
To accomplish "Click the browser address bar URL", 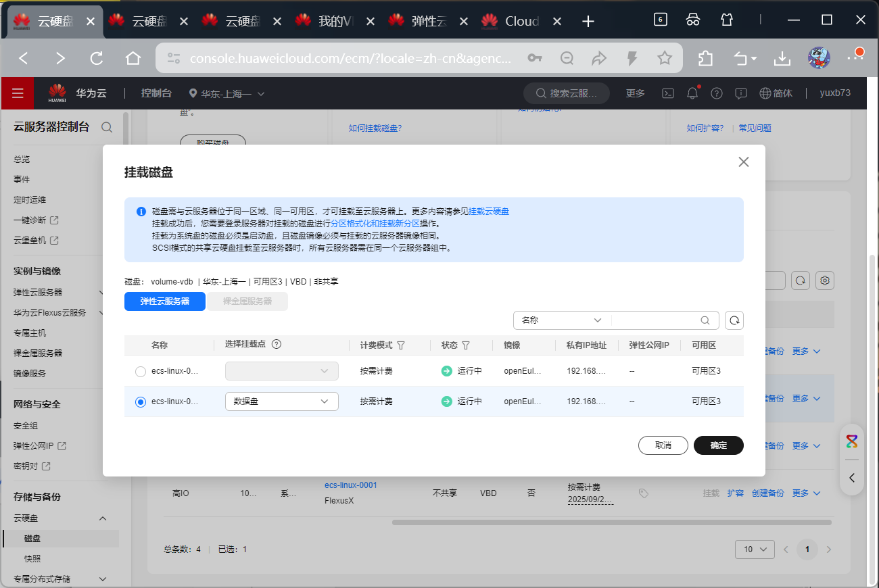I will 351,58.
